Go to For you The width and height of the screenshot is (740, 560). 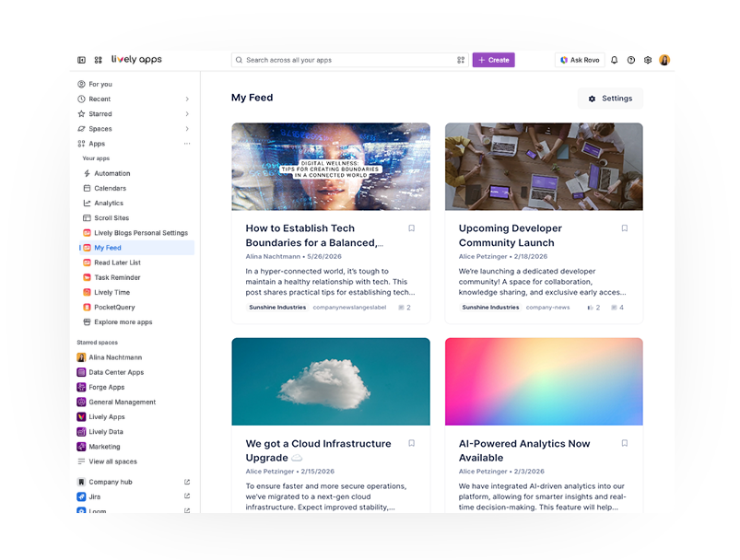pos(135,84)
